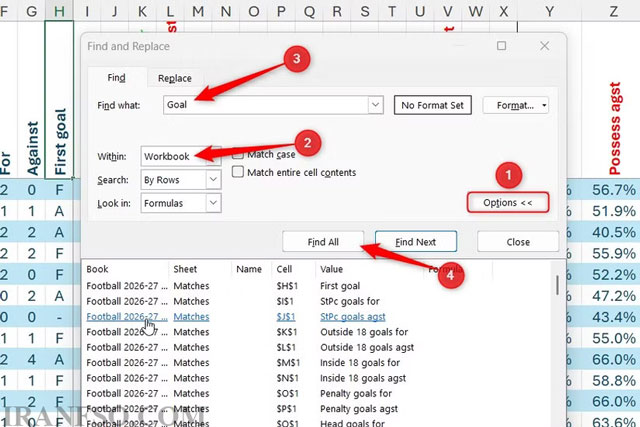Click the Find Next button
The width and height of the screenshot is (640, 427).
coord(416,242)
